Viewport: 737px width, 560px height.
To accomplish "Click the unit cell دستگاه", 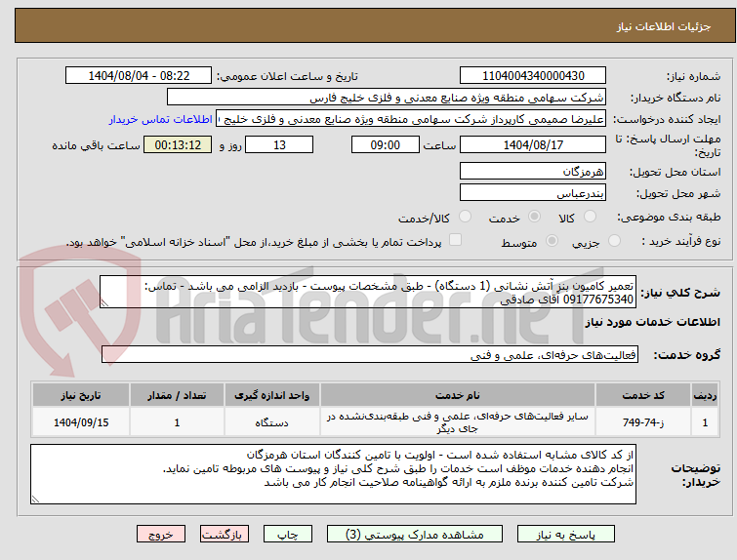I will (x=271, y=422).
